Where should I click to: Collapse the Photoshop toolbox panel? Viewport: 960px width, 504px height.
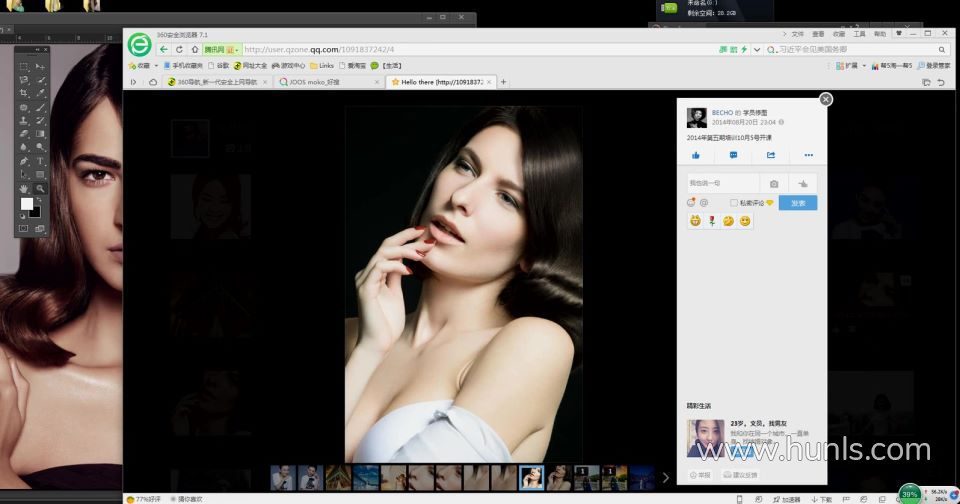tap(37, 50)
